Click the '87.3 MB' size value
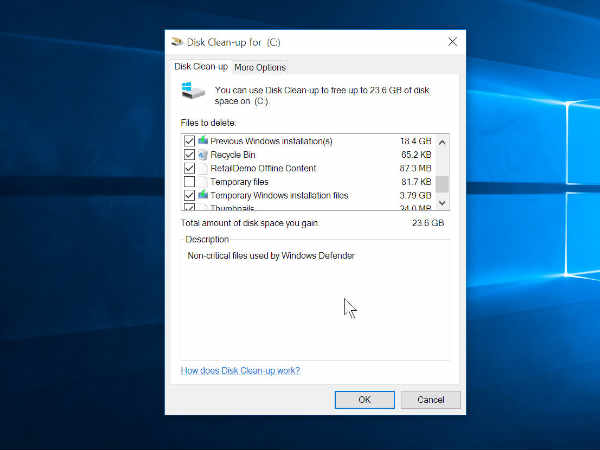600x450 pixels. (x=416, y=168)
